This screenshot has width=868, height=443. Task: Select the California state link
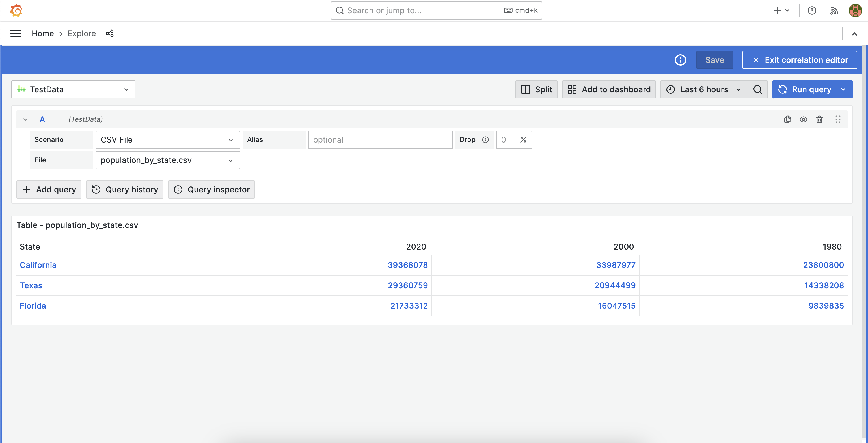(38, 265)
